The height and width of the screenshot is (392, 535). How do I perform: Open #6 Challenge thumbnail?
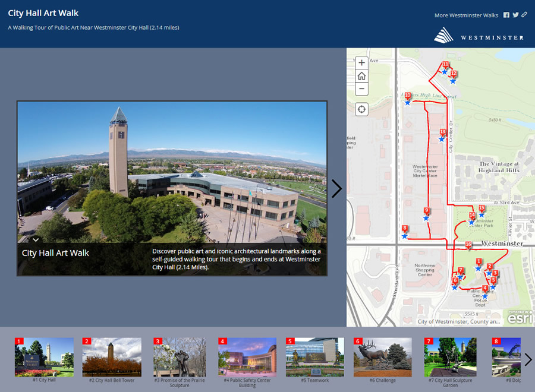382,357
